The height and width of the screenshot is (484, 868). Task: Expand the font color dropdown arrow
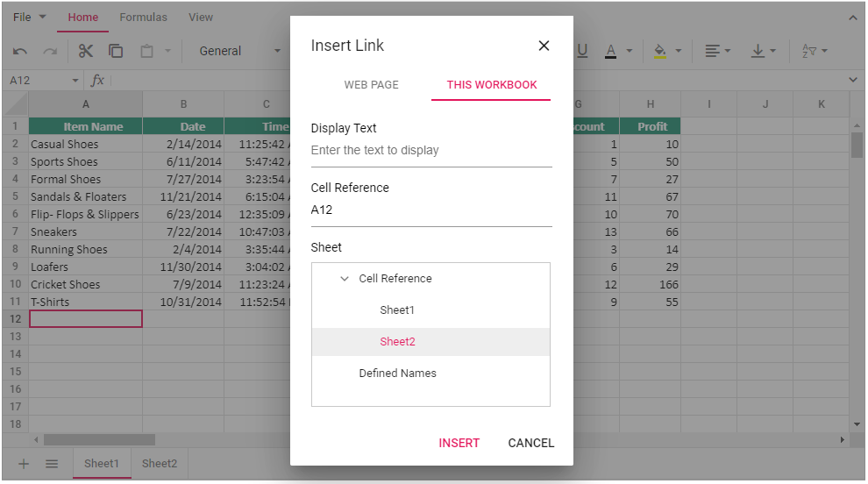pos(630,51)
